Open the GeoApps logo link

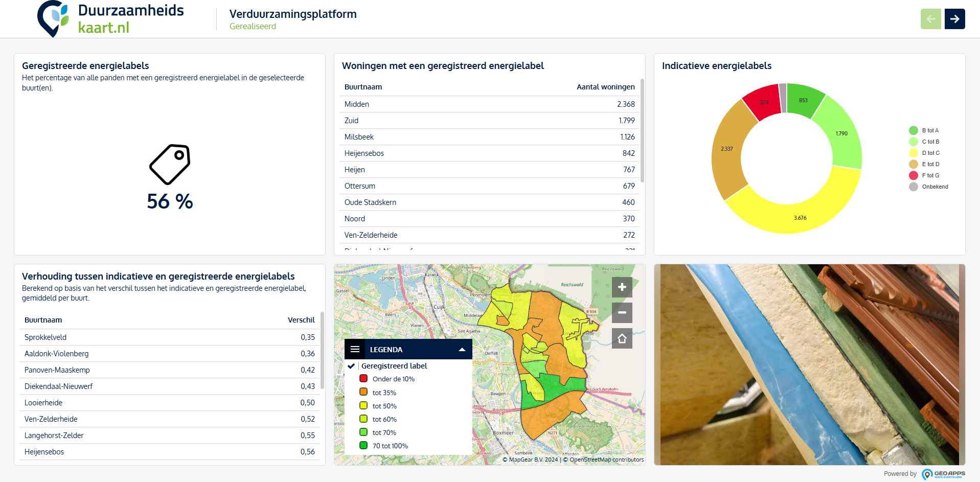(943, 474)
